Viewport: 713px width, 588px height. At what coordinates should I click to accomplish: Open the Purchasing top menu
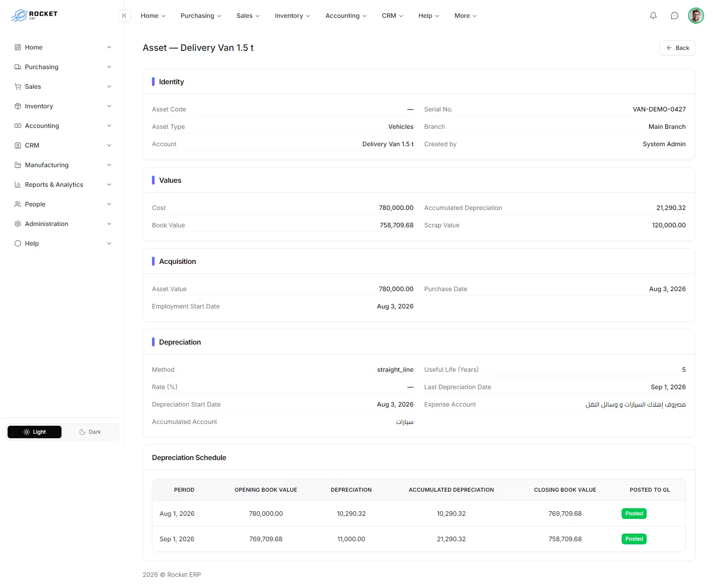click(x=201, y=16)
